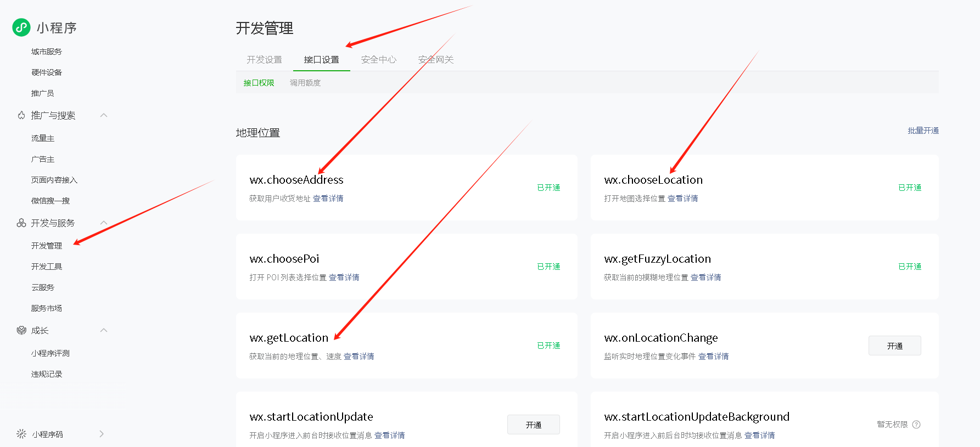Collapse the 推广与搜索 section chevron
This screenshot has height=447, width=980.
pyautogui.click(x=104, y=115)
